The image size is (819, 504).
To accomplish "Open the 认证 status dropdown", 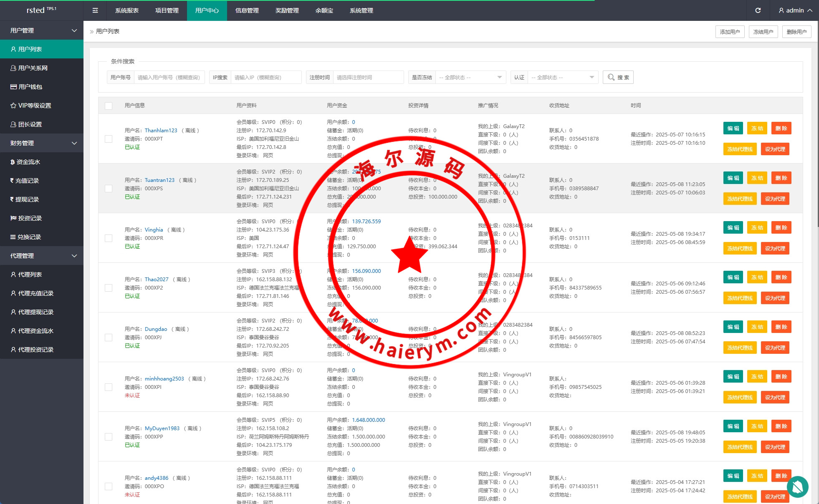I will click(x=562, y=78).
